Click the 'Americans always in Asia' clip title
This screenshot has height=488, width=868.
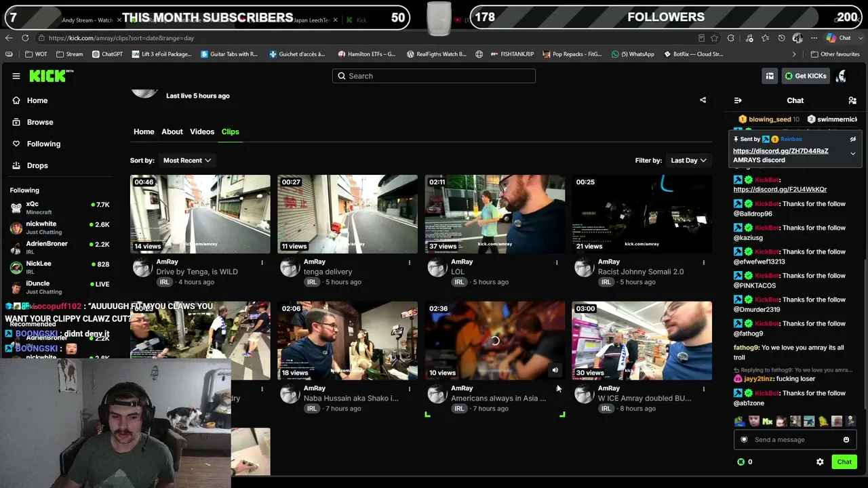[498, 399]
